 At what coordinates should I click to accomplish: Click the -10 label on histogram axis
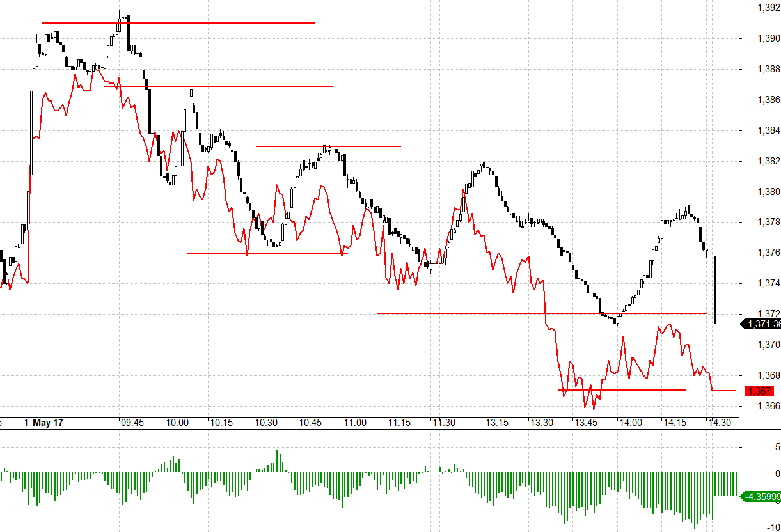click(772, 528)
